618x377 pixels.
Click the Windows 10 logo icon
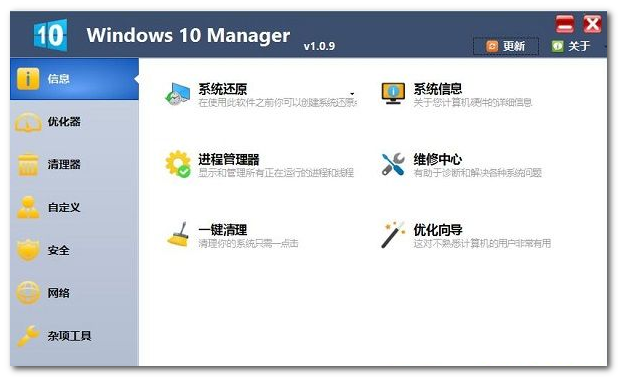tap(50, 35)
